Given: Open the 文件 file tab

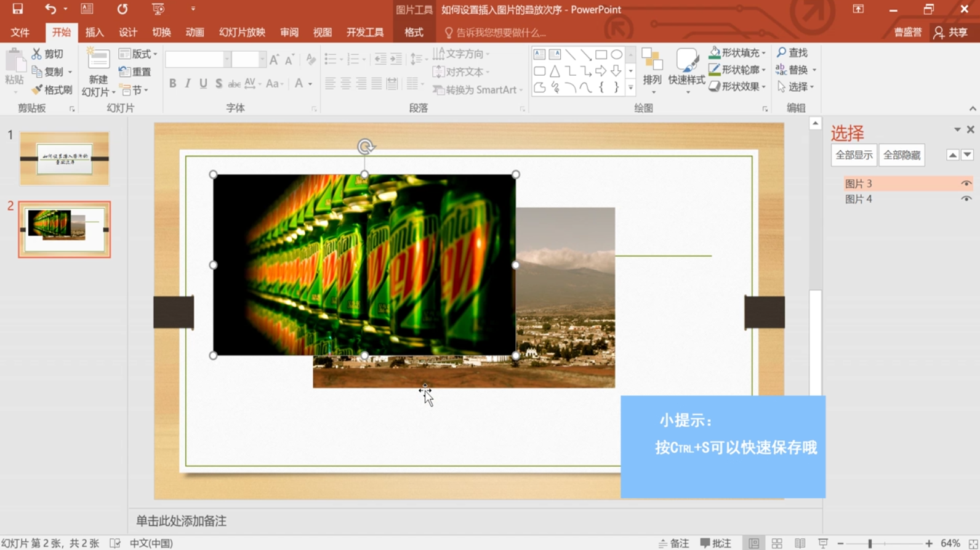Looking at the screenshot, I should click(x=20, y=32).
